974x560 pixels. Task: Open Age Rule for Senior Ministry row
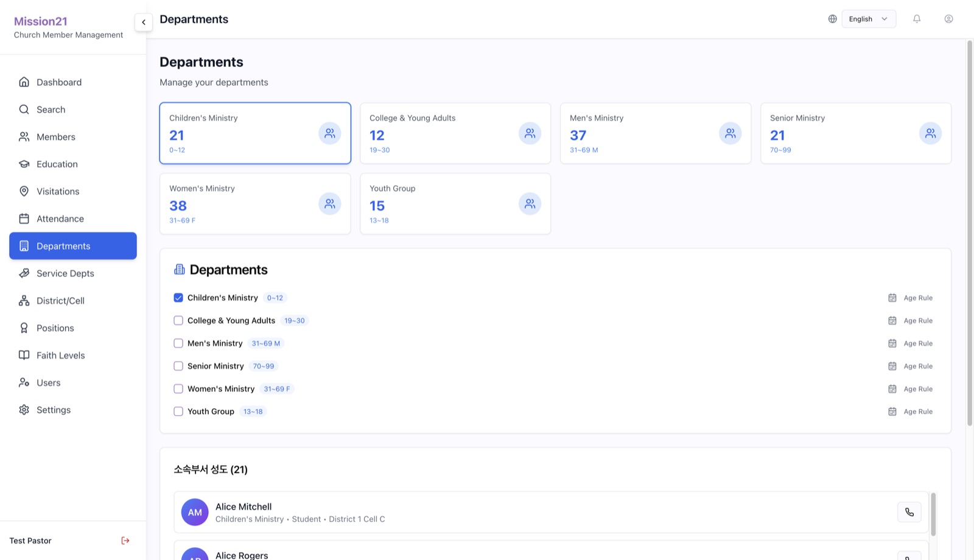point(911,366)
